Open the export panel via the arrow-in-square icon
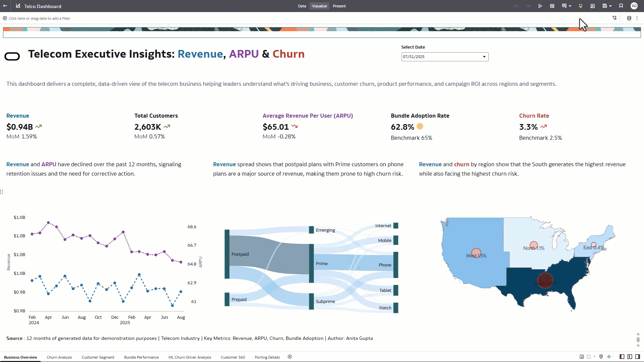Image resolution: width=644 pixels, height=362 pixels. [593, 6]
